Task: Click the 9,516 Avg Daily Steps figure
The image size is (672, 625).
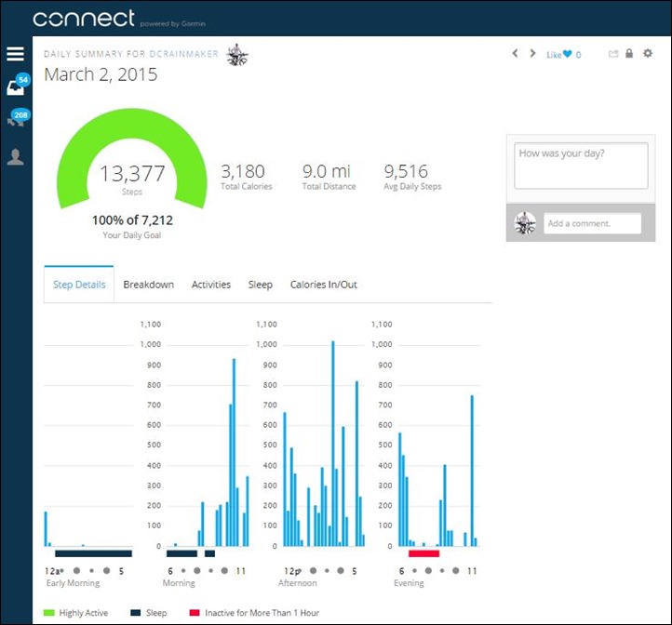Action: click(406, 171)
